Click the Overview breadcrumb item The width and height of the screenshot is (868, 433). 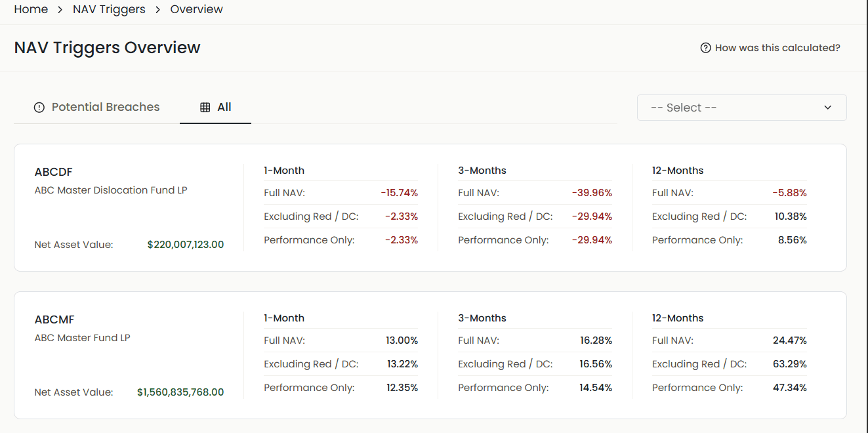click(197, 9)
